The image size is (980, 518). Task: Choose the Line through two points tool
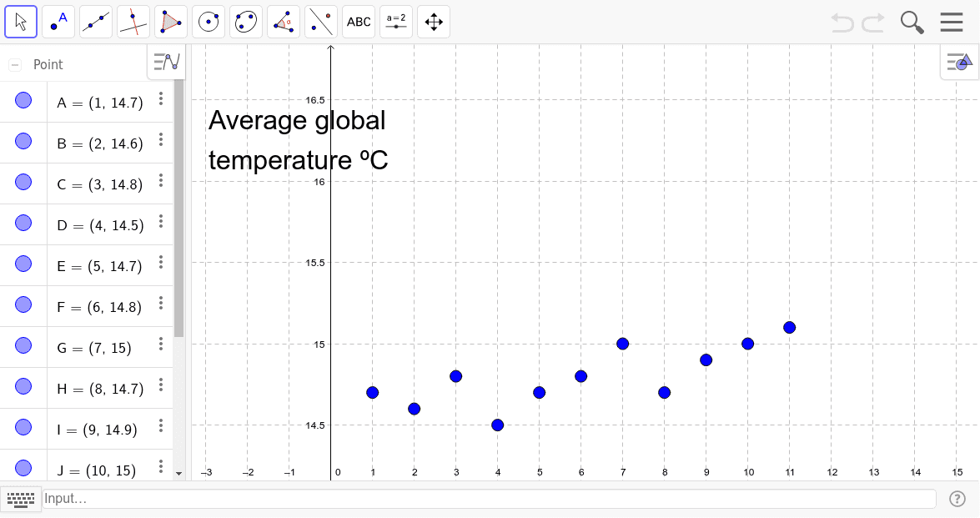pos(96,22)
